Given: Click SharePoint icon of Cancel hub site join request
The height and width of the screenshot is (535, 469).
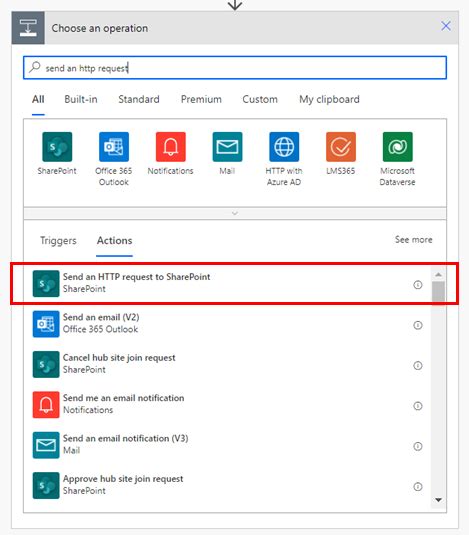Looking at the screenshot, I should click(x=46, y=364).
